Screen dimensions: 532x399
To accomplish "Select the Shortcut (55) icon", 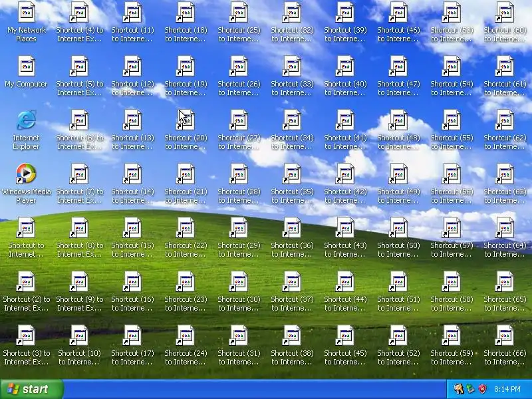I will click(452, 120).
